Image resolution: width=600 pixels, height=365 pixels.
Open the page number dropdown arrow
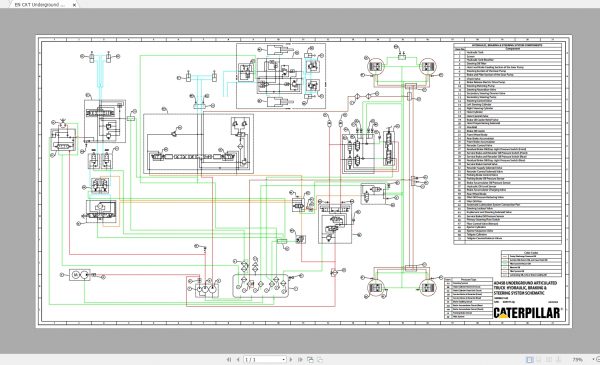[284, 360]
